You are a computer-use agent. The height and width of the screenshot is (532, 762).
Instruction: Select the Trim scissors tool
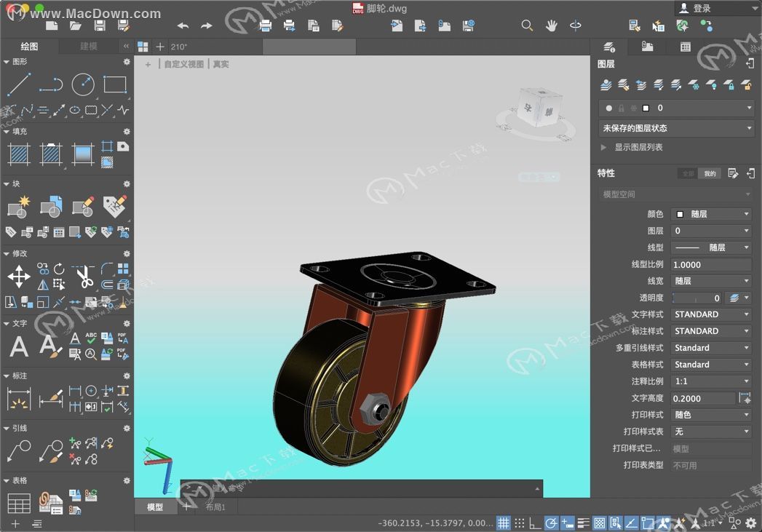pyautogui.click(x=83, y=277)
